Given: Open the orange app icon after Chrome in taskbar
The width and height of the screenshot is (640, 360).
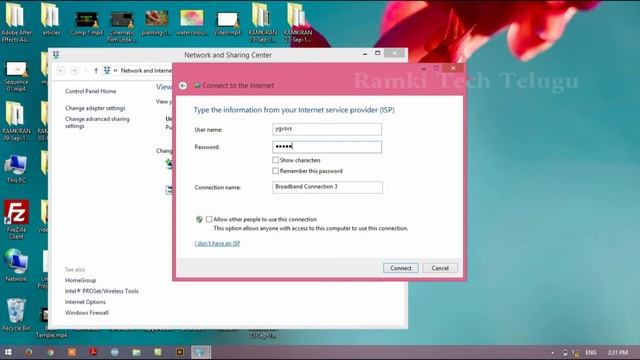Looking at the screenshot, I should (72, 352).
